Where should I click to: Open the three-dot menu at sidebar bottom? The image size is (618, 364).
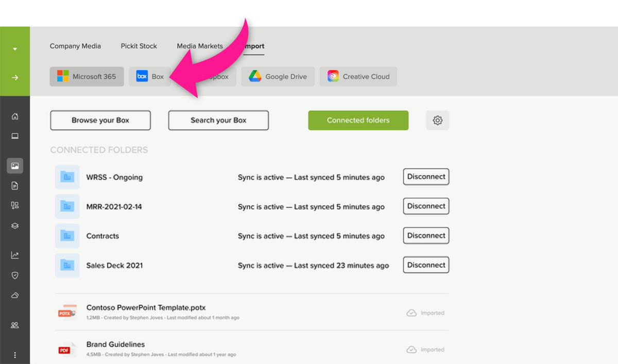point(15,354)
